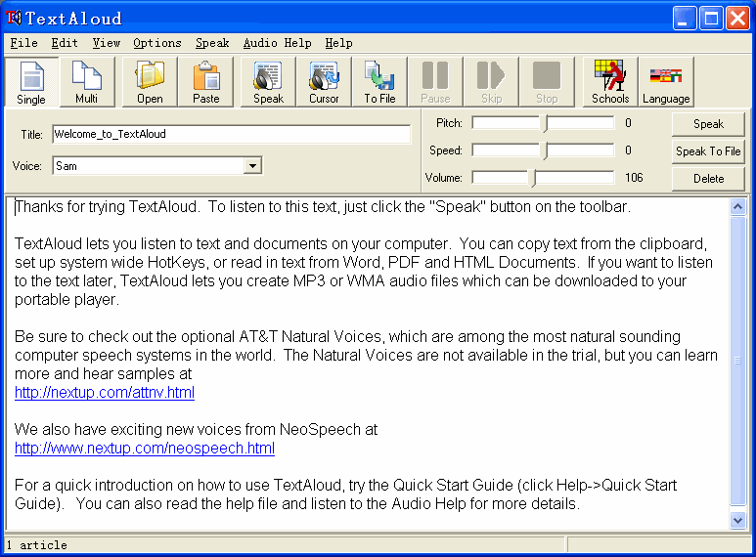Switch to Multi article mode
The image size is (756, 557).
(x=87, y=82)
